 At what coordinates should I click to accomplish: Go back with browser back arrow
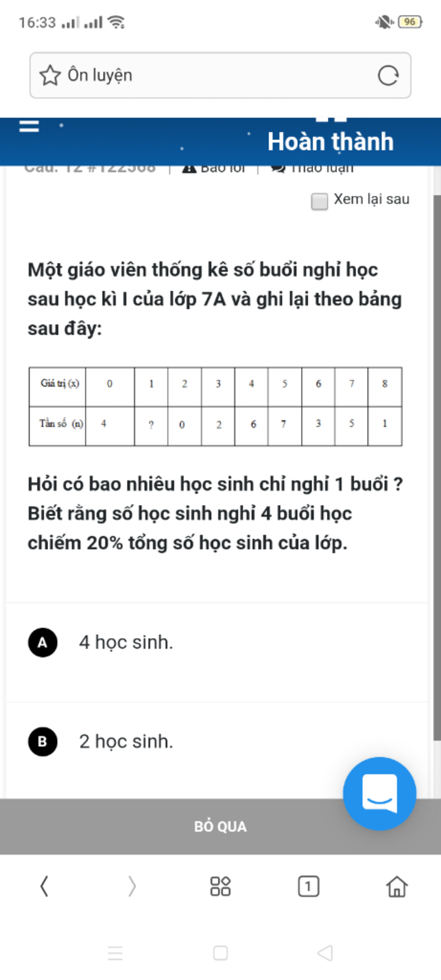click(44, 887)
